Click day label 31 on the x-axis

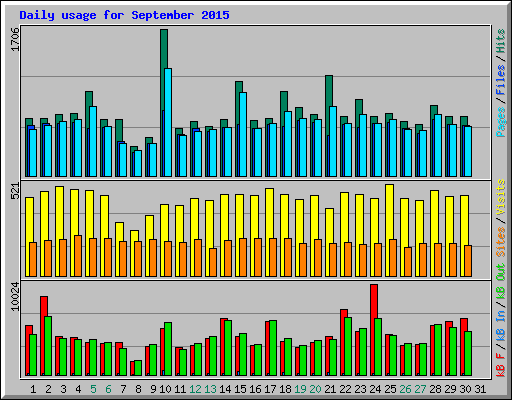[480, 389]
